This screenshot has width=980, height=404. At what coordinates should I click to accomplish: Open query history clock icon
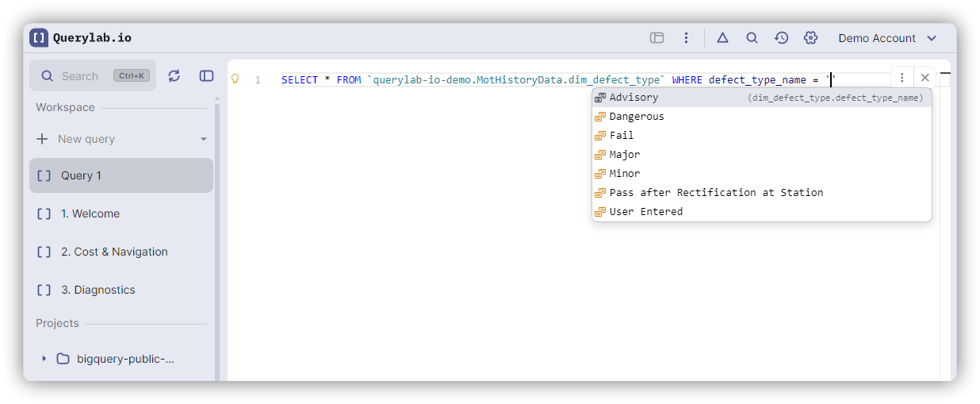781,37
